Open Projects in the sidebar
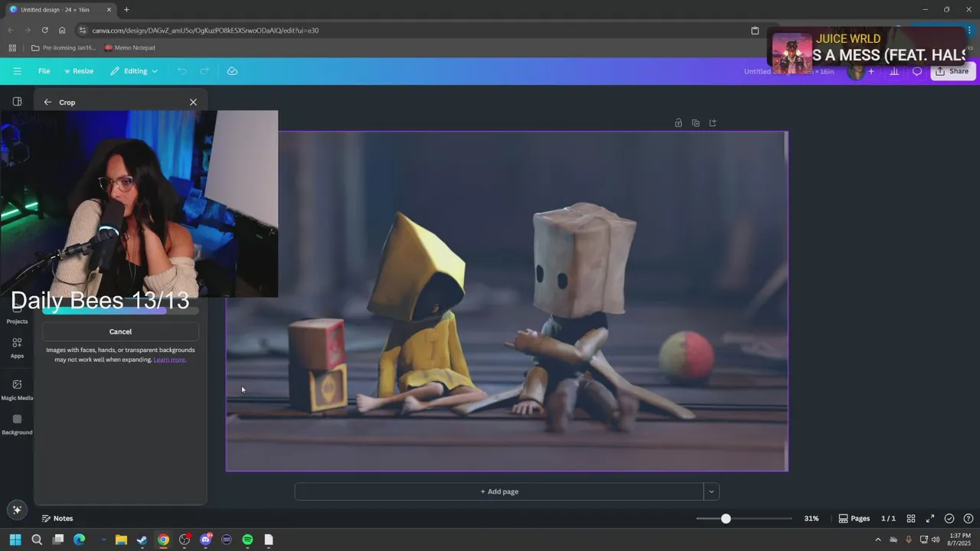Image resolution: width=980 pixels, height=551 pixels. (x=17, y=314)
